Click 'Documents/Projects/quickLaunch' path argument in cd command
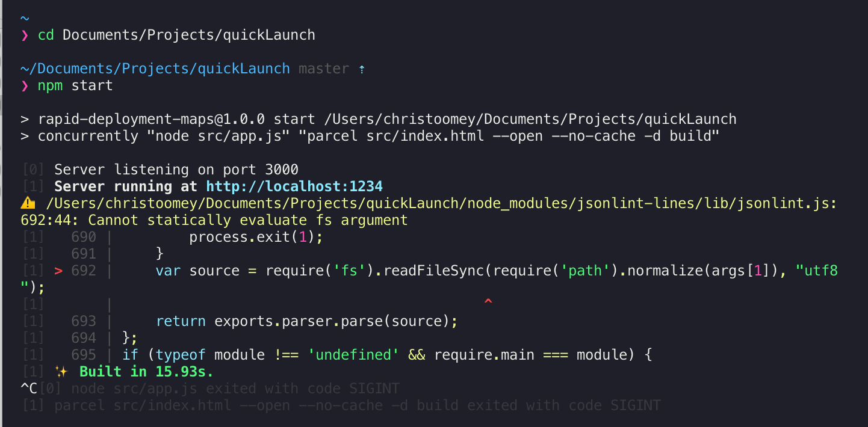Screen dimensions: 868x427 189,35
